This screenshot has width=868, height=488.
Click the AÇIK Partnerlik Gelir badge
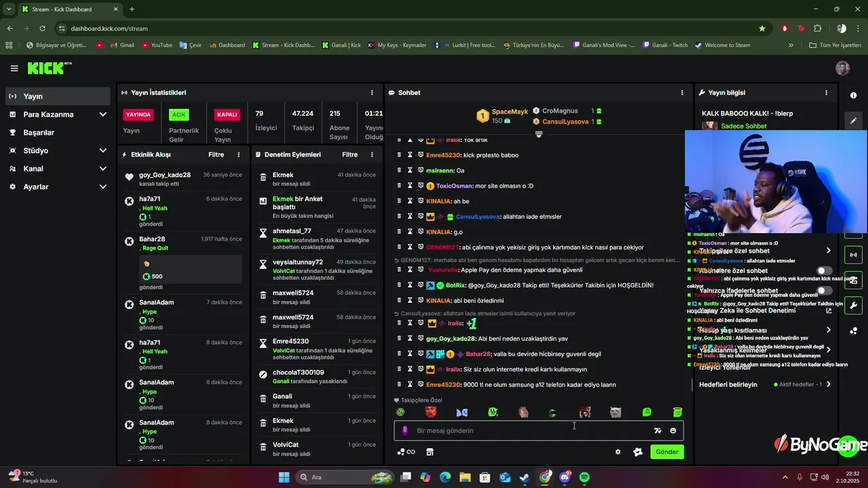178,115
